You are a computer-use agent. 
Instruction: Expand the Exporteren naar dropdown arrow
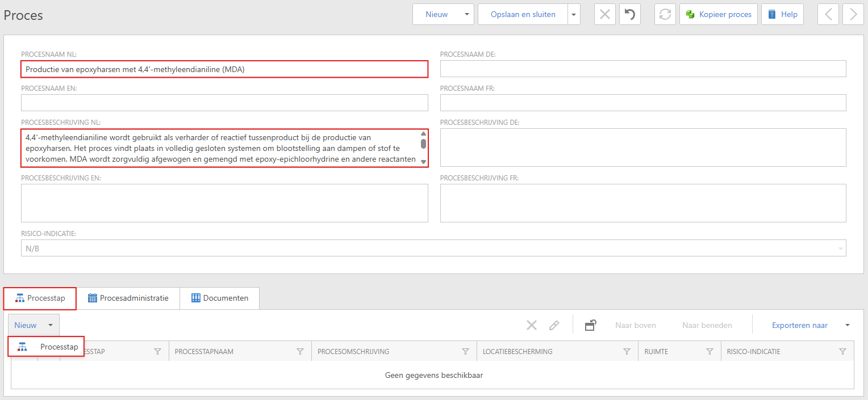click(x=848, y=325)
